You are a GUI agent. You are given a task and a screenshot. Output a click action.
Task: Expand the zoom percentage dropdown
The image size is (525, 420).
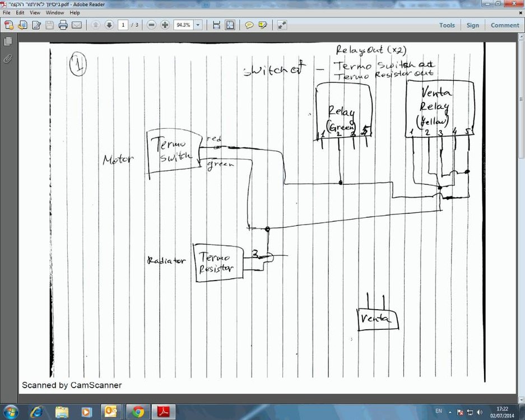(x=198, y=25)
